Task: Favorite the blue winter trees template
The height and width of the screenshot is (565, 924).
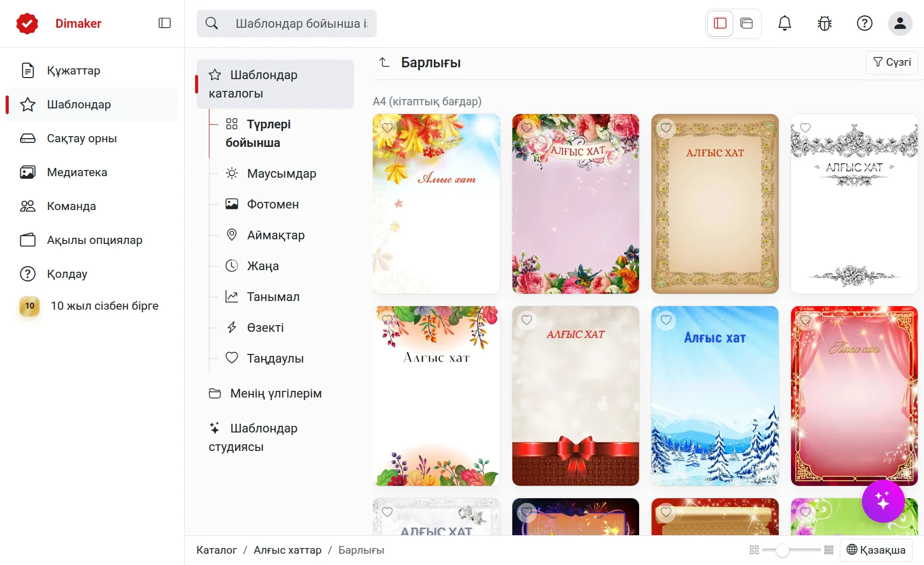Action: 666,319
